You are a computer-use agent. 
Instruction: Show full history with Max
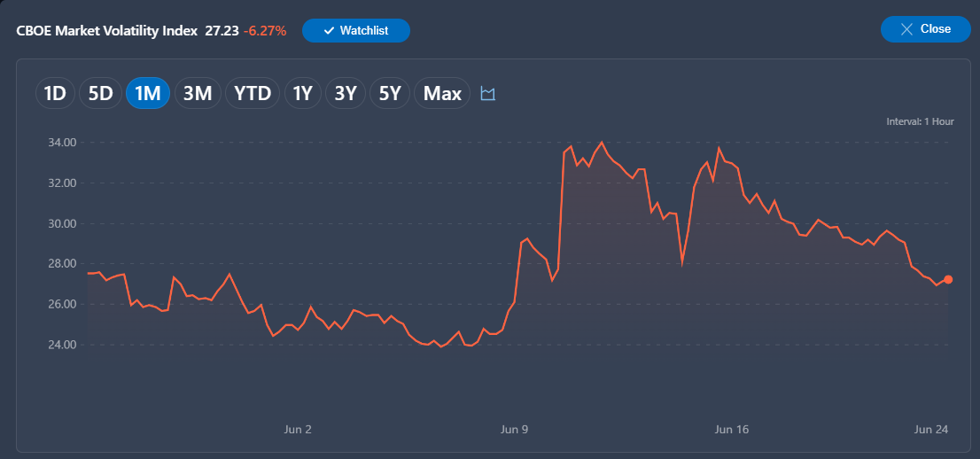pos(442,93)
